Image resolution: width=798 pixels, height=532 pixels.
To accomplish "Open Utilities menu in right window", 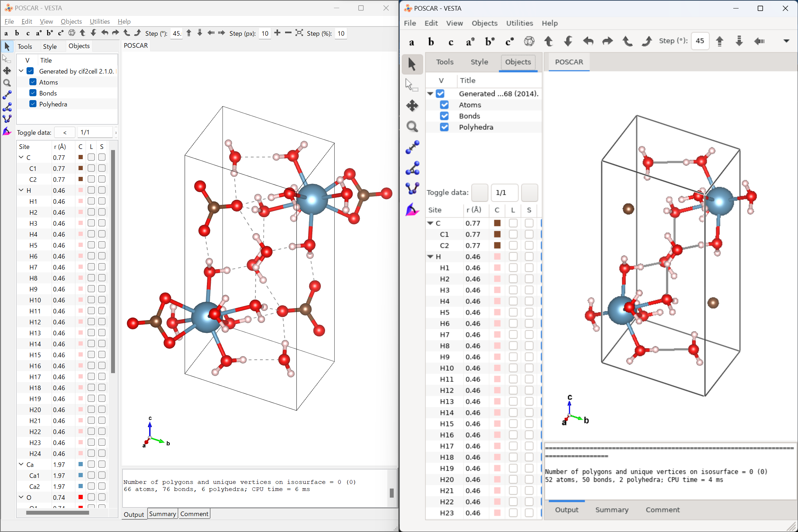I will click(519, 23).
